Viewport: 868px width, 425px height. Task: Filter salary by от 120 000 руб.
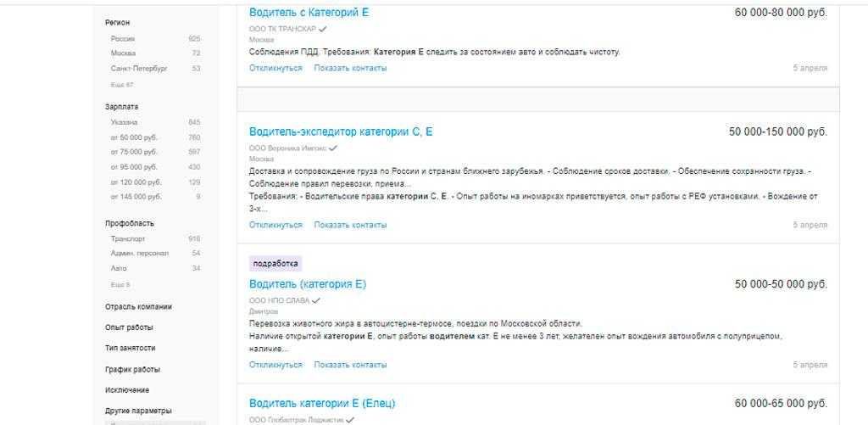tap(136, 182)
